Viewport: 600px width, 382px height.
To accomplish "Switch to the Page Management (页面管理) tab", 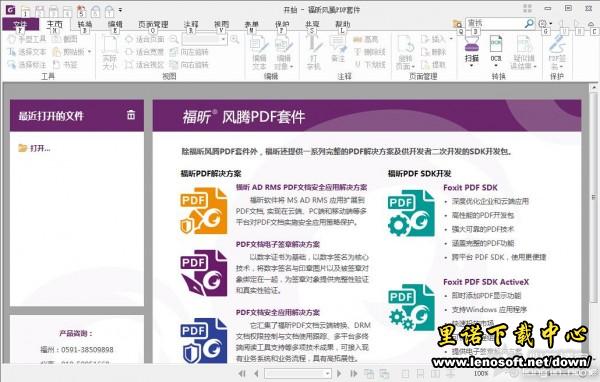I will (x=153, y=24).
